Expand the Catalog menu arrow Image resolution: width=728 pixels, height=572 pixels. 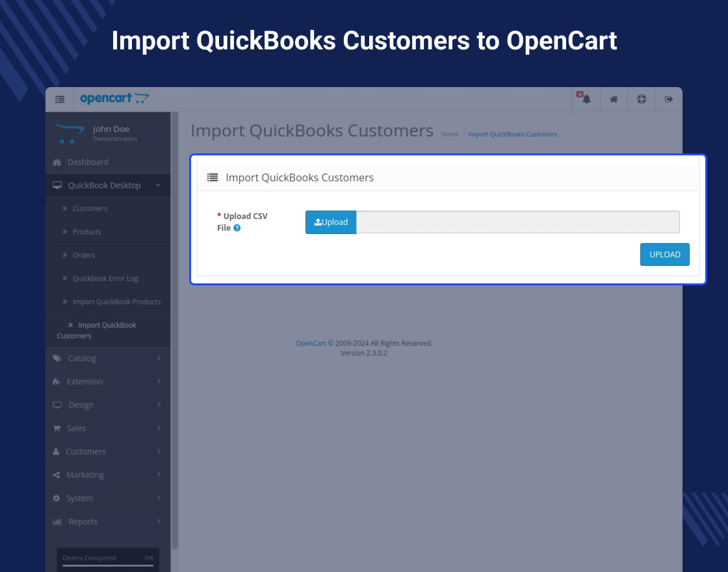click(159, 358)
